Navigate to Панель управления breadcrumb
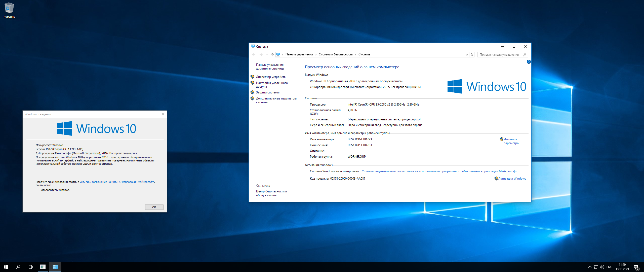The width and height of the screenshot is (644, 272). coord(299,54)
